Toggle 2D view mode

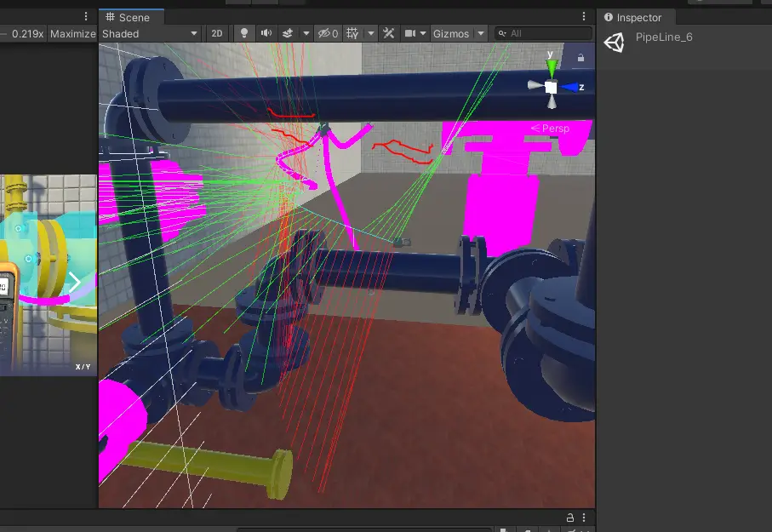[217, 33]
